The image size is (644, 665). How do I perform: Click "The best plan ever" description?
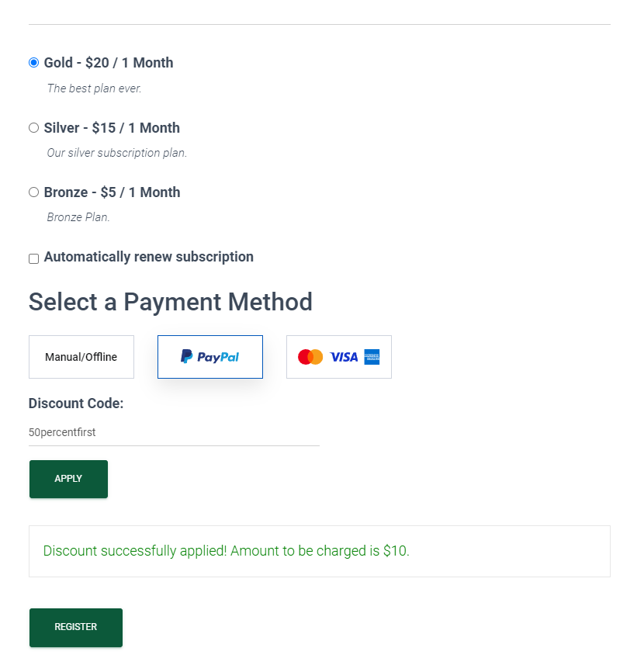[x=94, y=88]
